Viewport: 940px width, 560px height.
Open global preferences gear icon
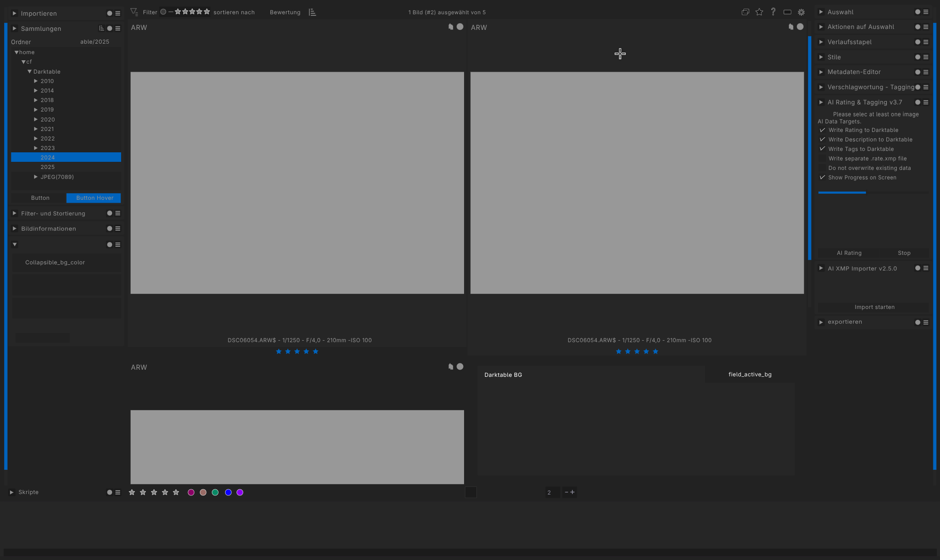[x=801, y=12]
